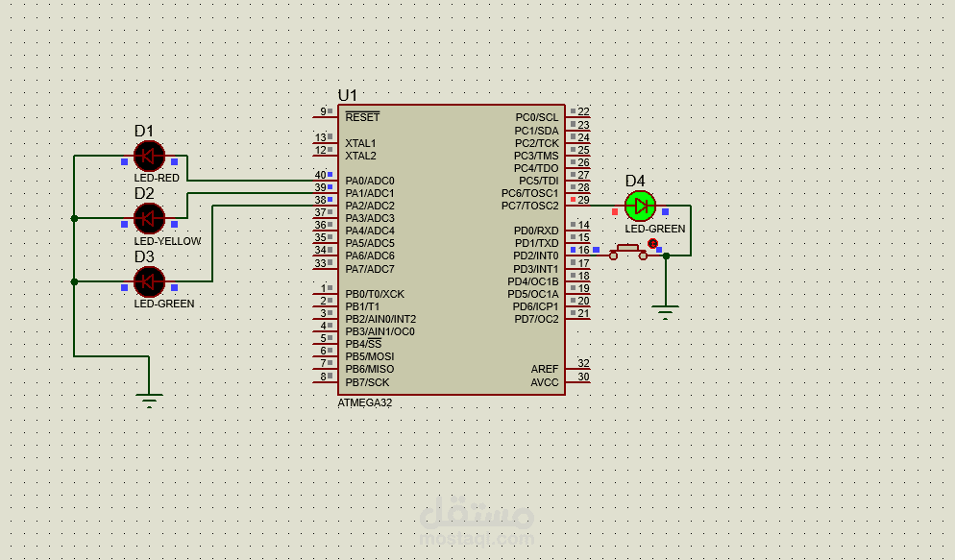This screenshot has height=560, width=955.
Task: Click the PB5/MOSI pin label
Action: point(370,356)
